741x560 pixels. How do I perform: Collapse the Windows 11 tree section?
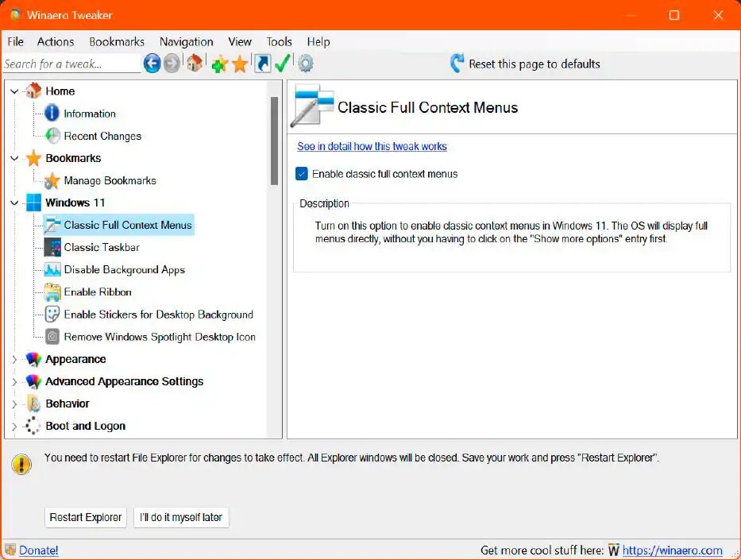(14, 203)
